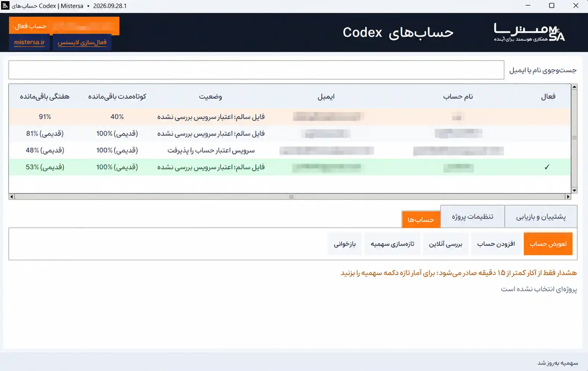Click the "کوتاه‌مدت باقی‌مانده" column header

click(117, 96)
